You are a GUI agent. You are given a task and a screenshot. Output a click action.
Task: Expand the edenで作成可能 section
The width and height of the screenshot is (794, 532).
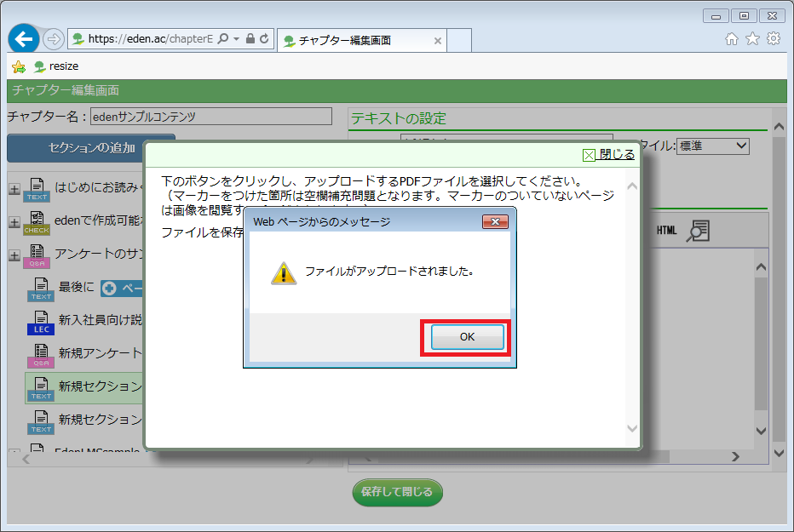coord(14,222)
